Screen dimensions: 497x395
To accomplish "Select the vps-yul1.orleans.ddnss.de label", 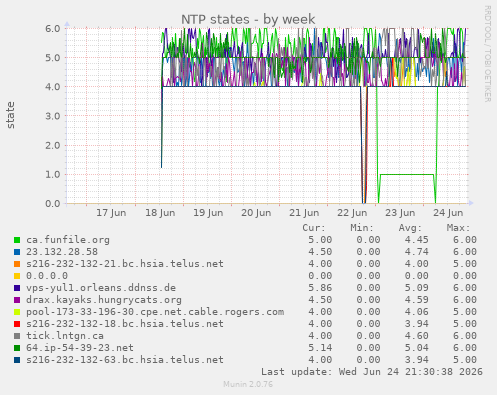I will pyautogui.click(x=101, y=288).
